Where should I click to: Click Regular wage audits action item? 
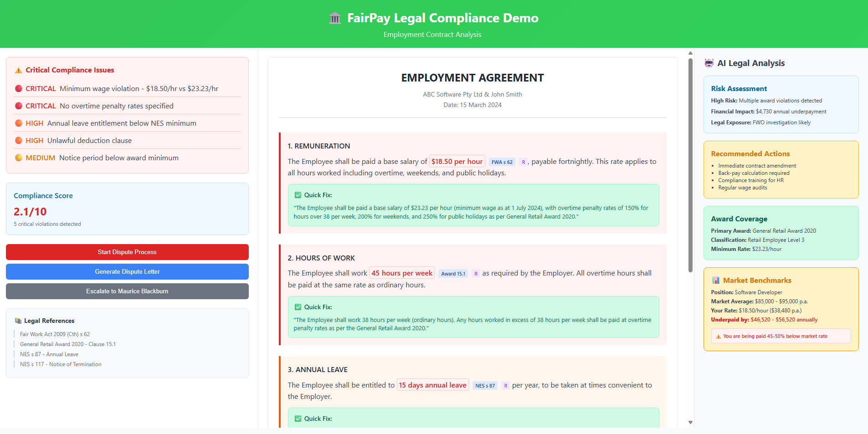coord(742,188)
